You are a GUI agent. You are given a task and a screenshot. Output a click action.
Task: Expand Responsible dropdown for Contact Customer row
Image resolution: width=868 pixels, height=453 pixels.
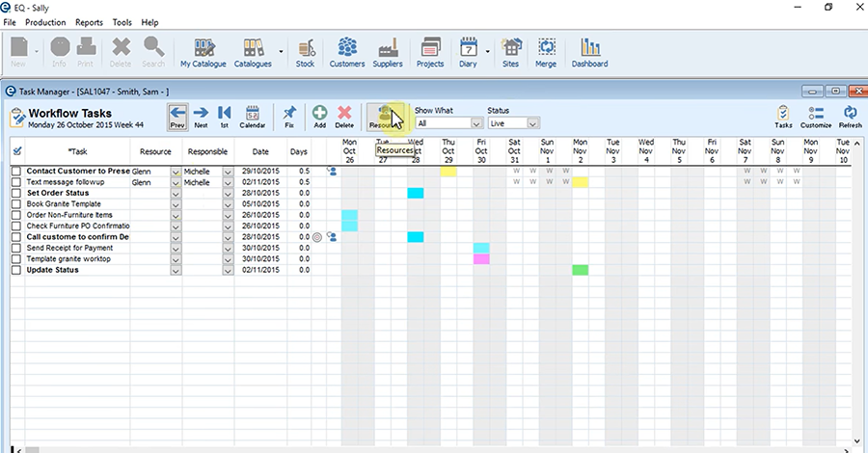(228, 172)
